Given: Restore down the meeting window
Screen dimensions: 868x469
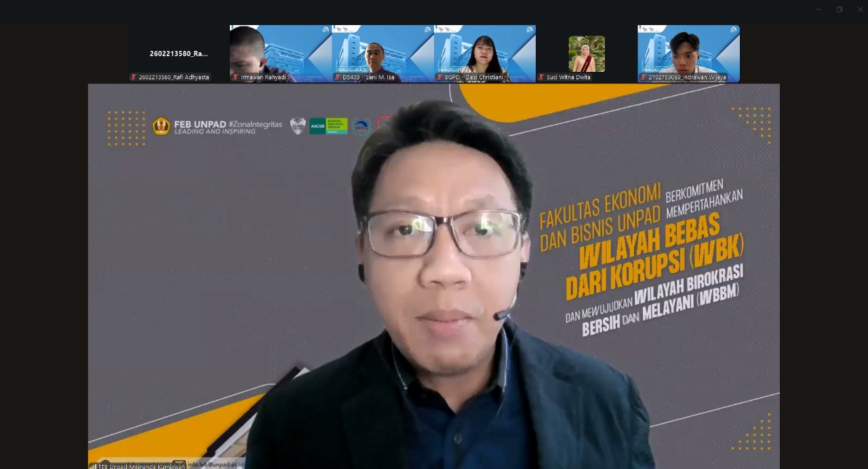Looking at the screenshot, I should pyautogui.click(x=840, y=9).
